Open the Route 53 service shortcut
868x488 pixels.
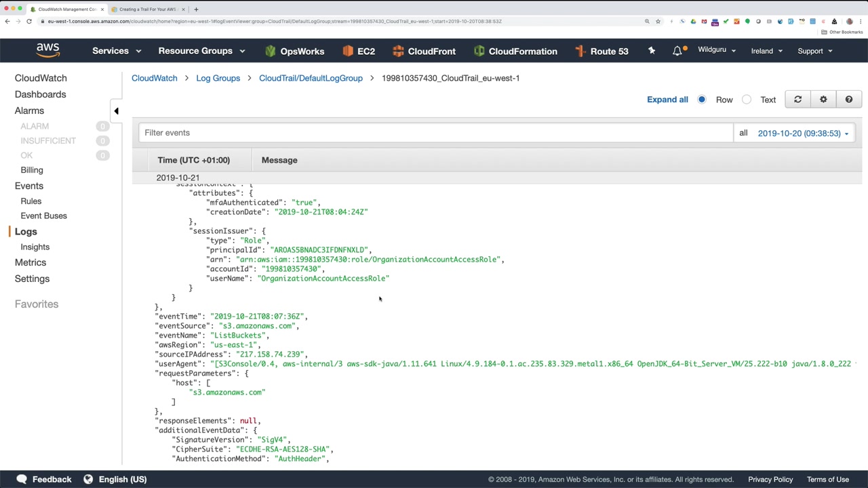(601, 51)
